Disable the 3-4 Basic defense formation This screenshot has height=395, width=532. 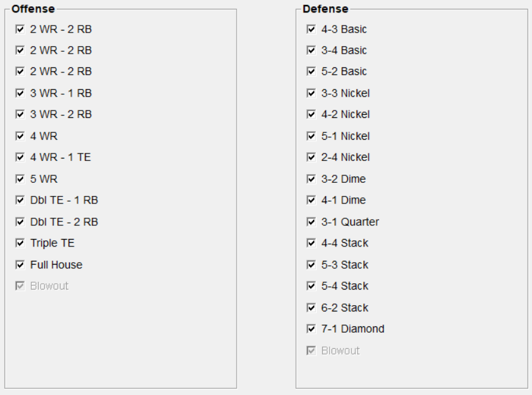(311, 50)
